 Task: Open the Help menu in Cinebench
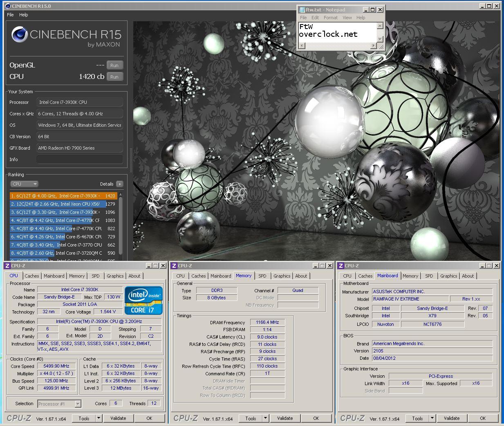(x=24, y=15)
